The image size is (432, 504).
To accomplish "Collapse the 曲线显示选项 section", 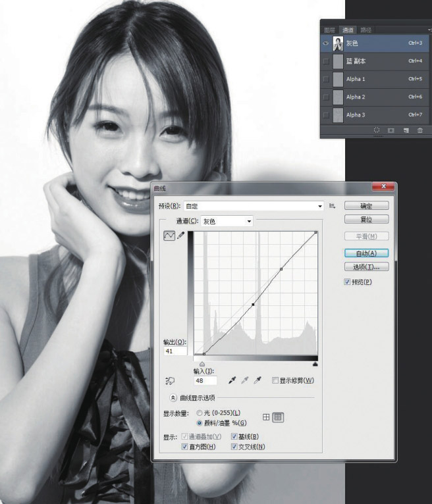I will [x=173, y=397].
